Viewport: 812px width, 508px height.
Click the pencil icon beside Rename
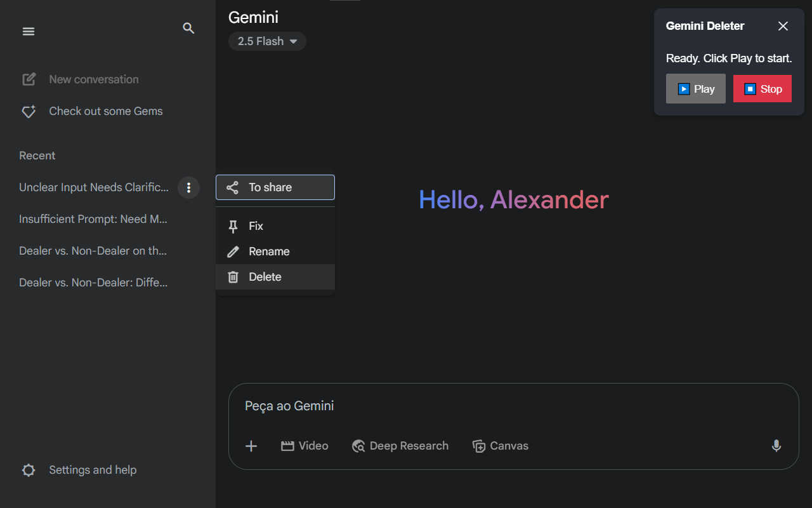tap(233, 251)
